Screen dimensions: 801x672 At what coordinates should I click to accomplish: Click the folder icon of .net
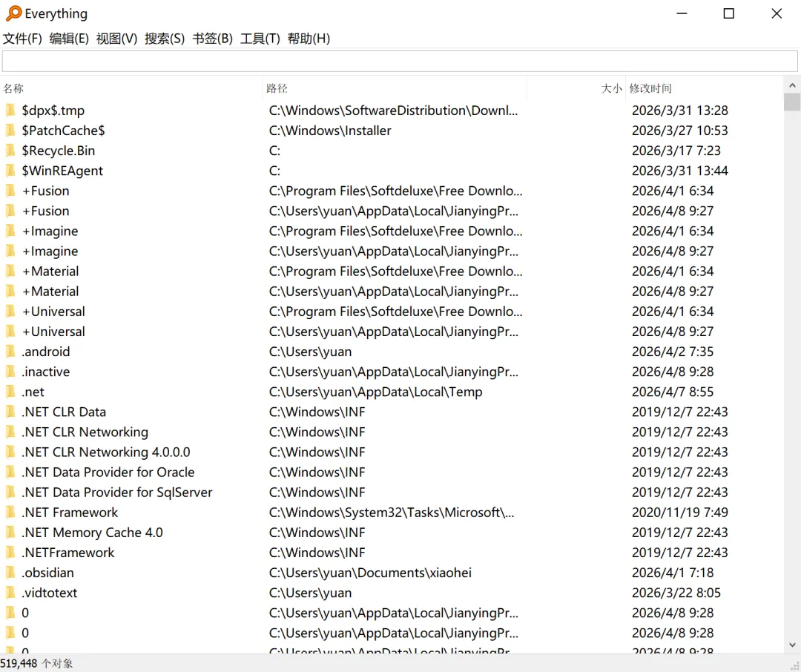pyautogui.click(x=10, y=392)
